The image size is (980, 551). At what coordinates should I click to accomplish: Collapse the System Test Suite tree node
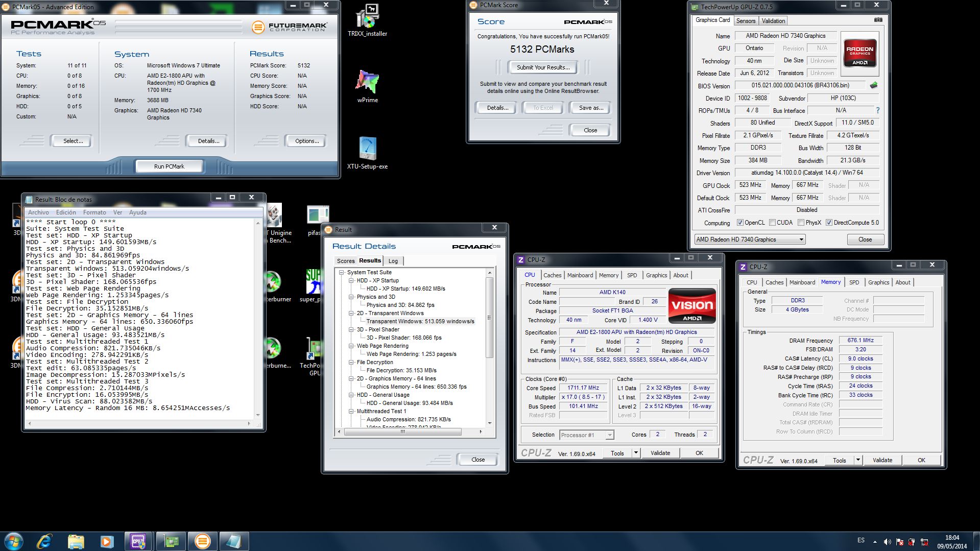coord(342,272)
